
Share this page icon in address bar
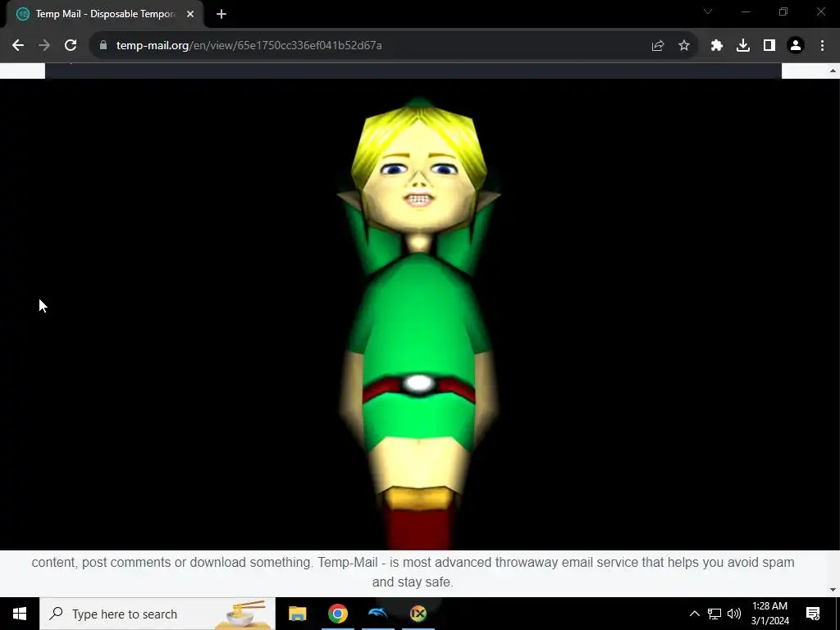pos(658,46)
